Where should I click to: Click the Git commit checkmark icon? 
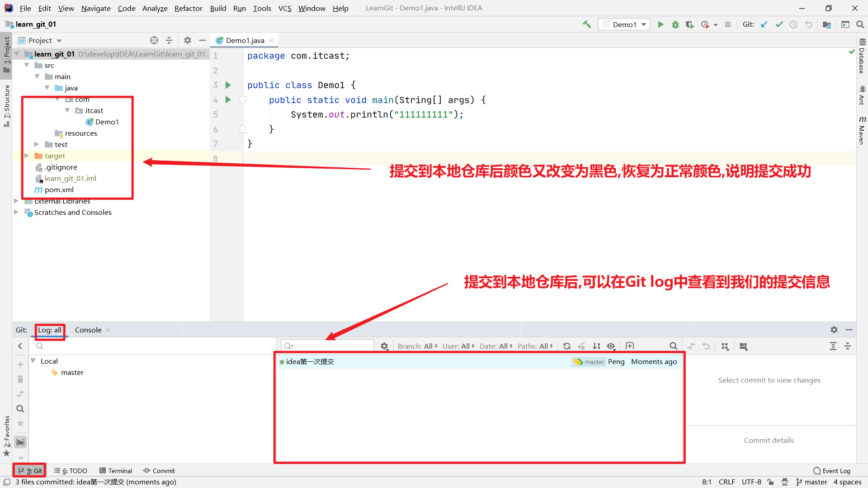click(779, 24)
